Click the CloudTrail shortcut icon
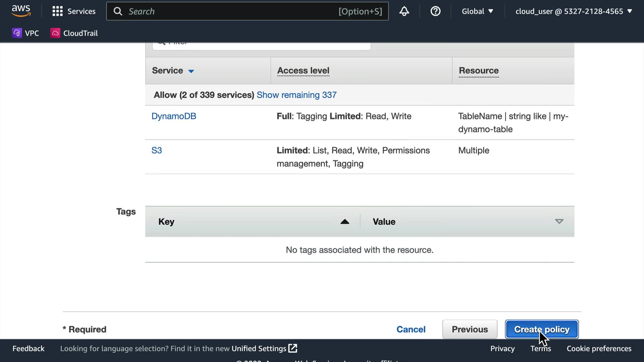Viewport: 644px width, 362px height. pyautogui.click(x=55, y=33)
